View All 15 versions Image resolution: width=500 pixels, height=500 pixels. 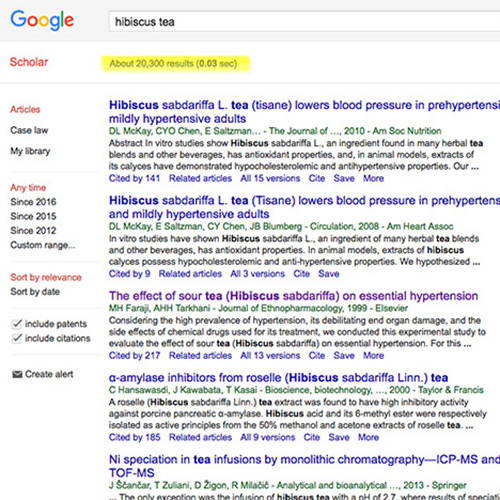pyautogui.click(x=270, y=178)
